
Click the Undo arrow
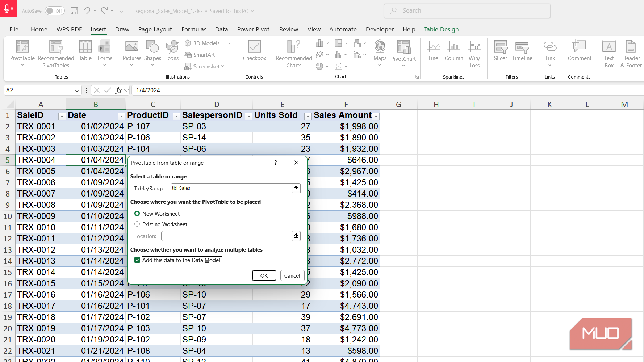[87, 11]
